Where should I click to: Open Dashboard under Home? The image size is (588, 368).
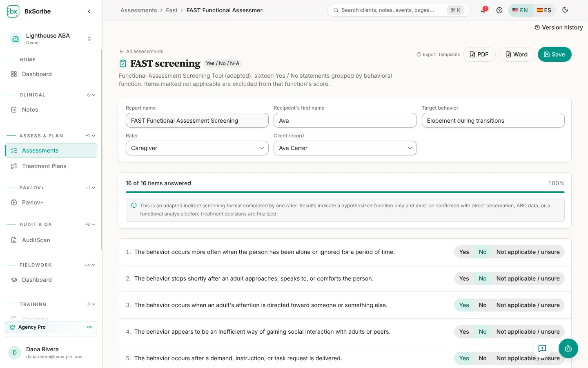click(x=51, y=74)
